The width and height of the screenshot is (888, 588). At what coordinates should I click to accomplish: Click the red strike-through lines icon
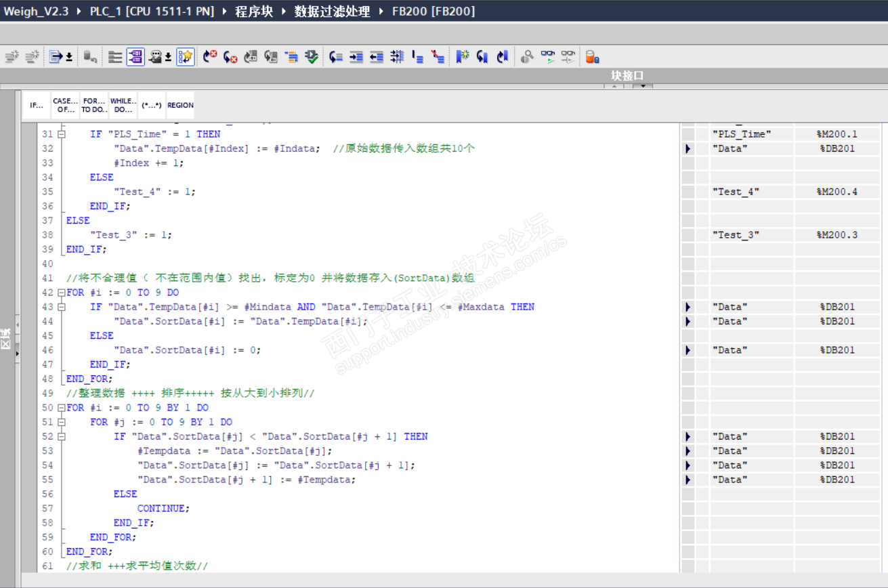pos(438,57)
